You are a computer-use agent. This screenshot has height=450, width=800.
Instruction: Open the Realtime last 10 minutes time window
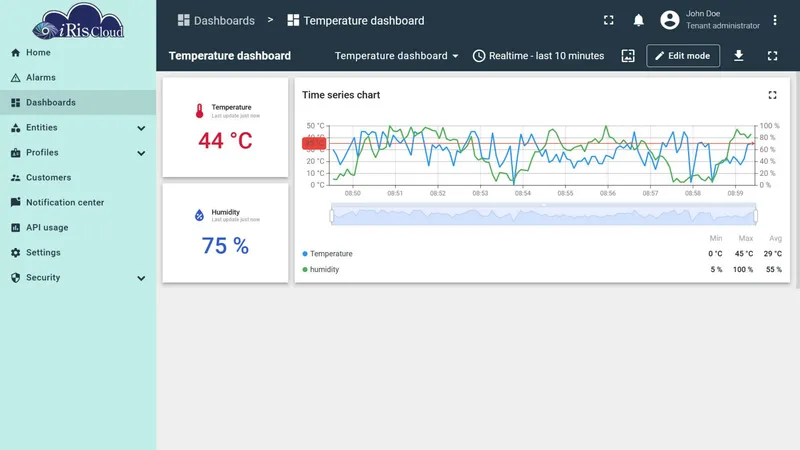coord(538,56)
